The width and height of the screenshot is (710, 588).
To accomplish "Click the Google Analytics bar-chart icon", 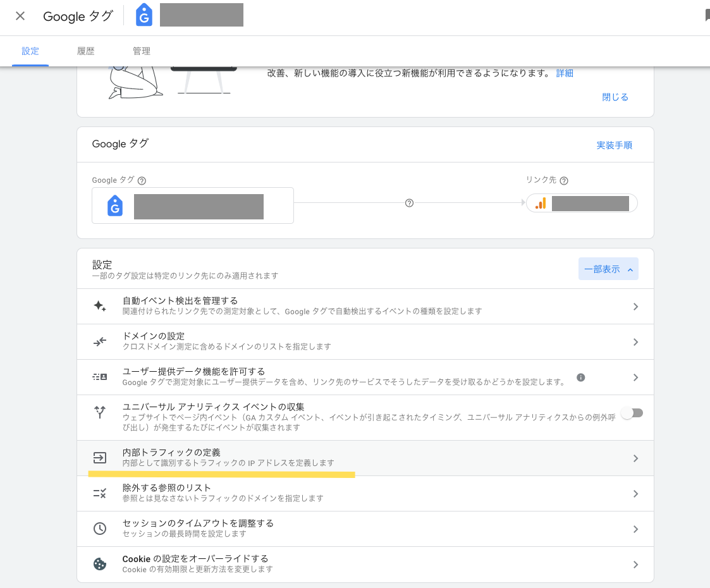I will point(541,203).
